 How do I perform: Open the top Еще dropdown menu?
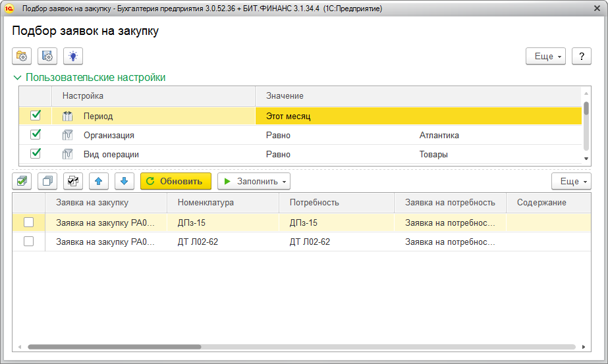click(x=545, y=57)
